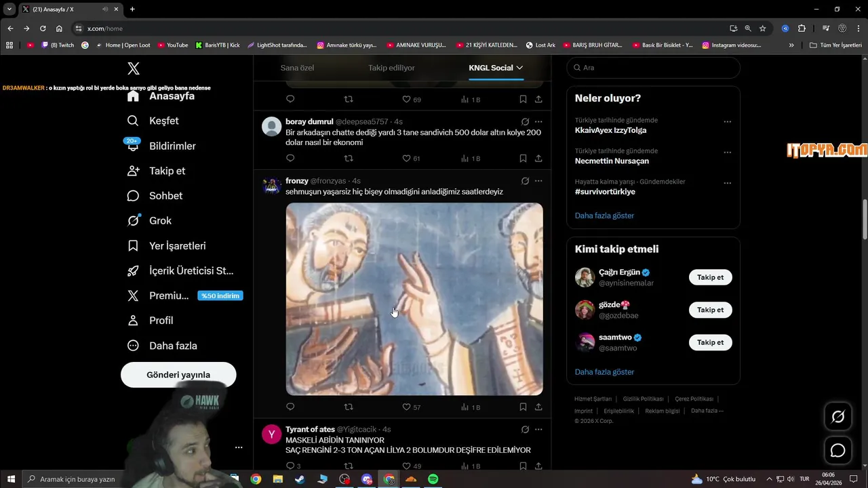Expand KNGL Social tab dropdown
Screen dimensions: 868x488
click(x=519, y=68)
